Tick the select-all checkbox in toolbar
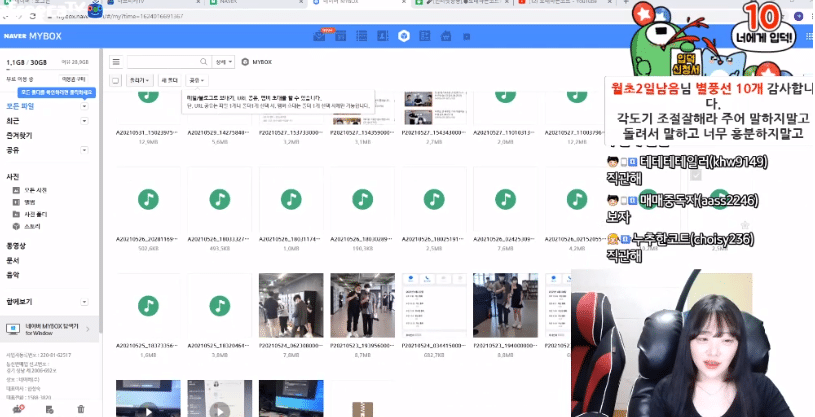The image size is (815, 417). [115, 81]
